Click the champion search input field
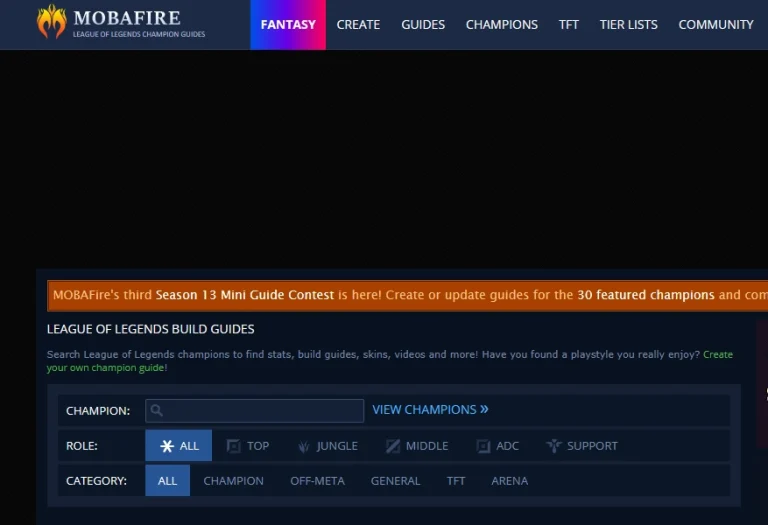Screen dimensions: 768x525 [x=263, y=410]
